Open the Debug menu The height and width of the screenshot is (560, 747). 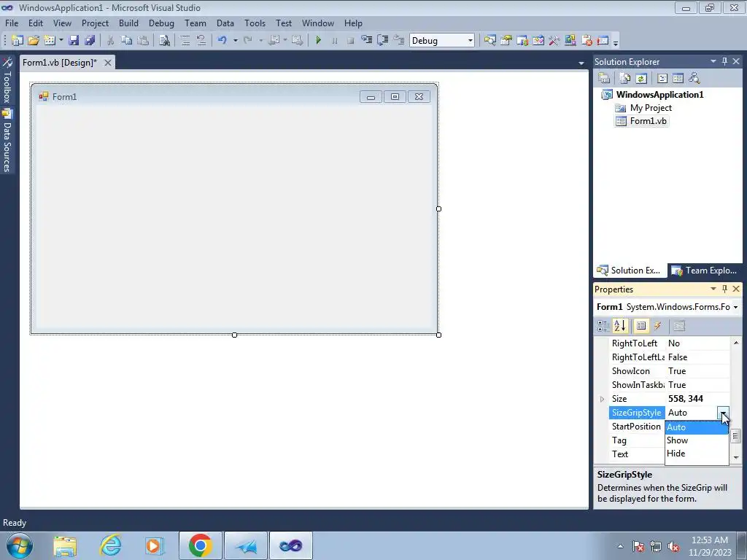click(x=161, y=23)
